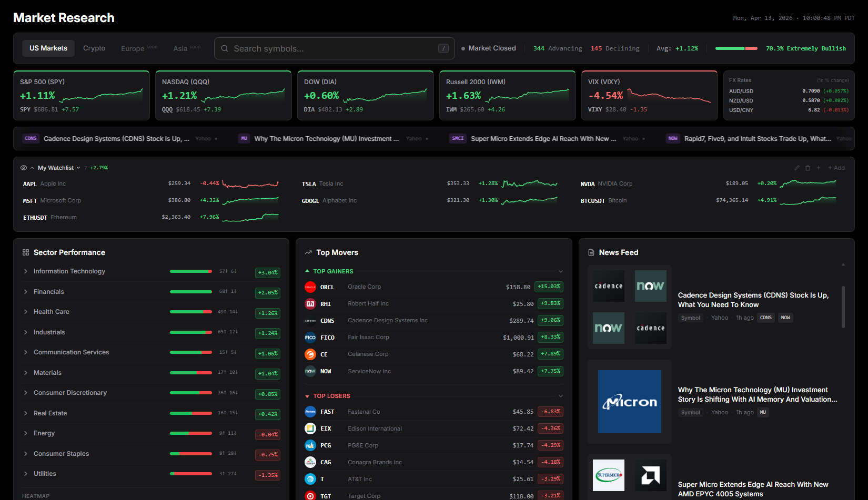
Task: Expand the Energy sector row
Action: coord(151,433)
